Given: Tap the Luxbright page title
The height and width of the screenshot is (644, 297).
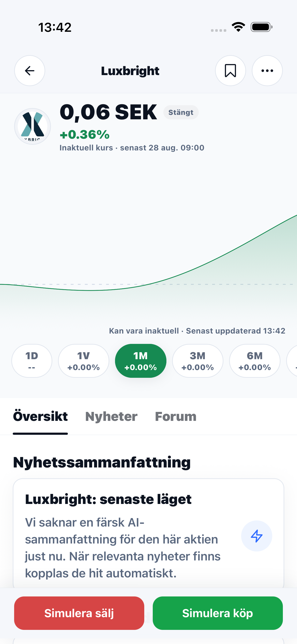Looking at the screenshot, I should (130, 71).
